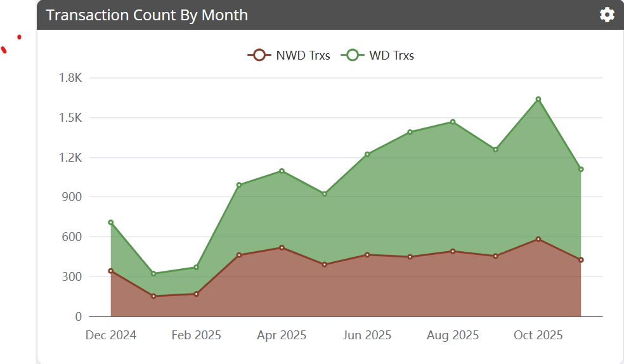The height and width of the screenshot is (364, 624).
Task: Click the Transaction Count By Month title
Action: [x=147, y=15]
